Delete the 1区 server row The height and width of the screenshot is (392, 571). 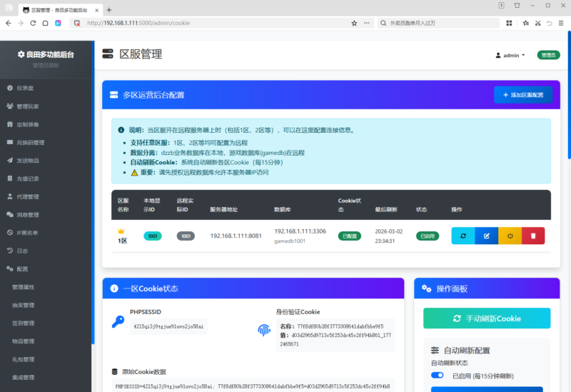(533, 236)
